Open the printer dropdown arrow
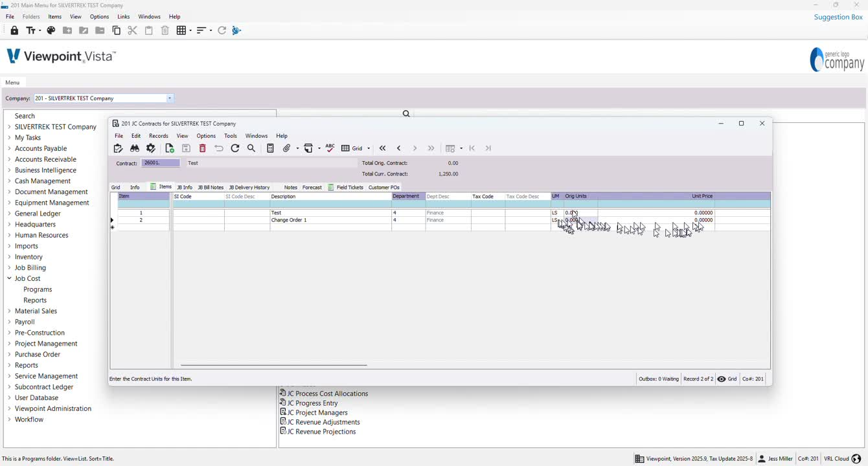Viewport: 868px width, 466px height. (319, 148)
